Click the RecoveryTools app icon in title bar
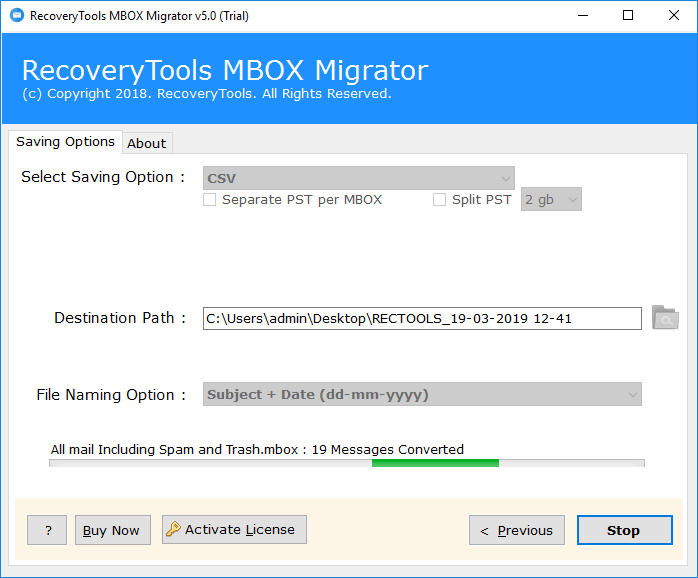Image resolution: width=698 pixels, height=578 pixels. tap(17, 16)
